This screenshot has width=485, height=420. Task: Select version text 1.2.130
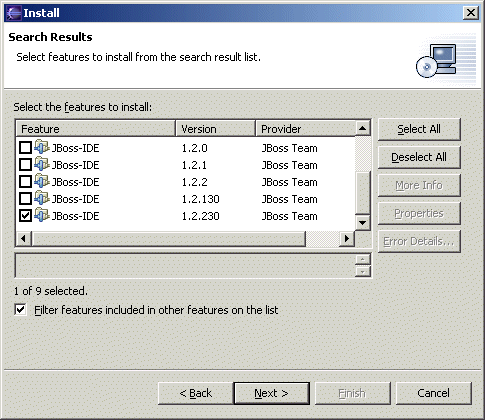[200, 199]
